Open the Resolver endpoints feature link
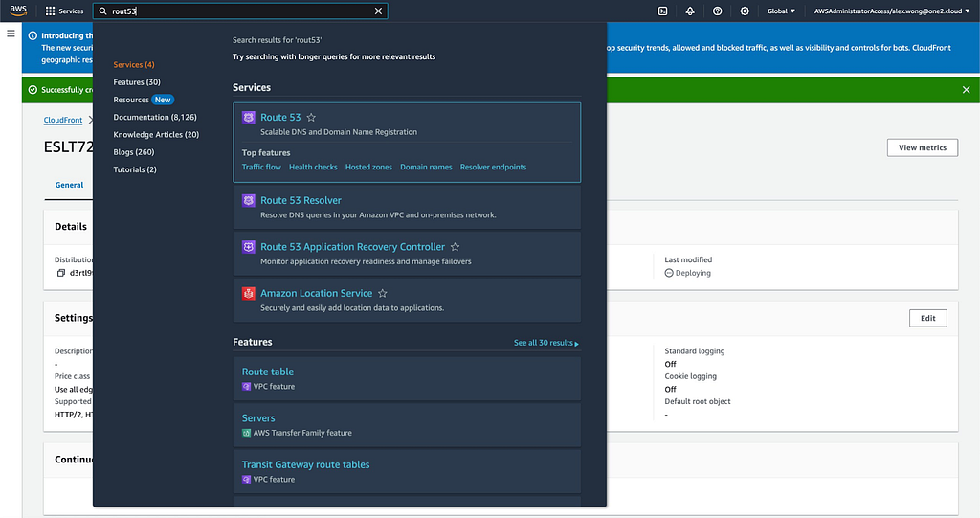 [x=493, y=167]
